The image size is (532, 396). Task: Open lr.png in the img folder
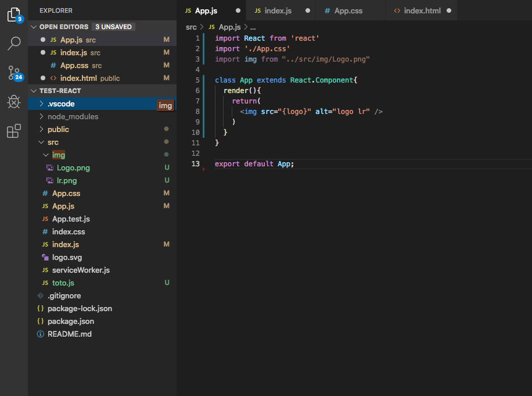102,180
